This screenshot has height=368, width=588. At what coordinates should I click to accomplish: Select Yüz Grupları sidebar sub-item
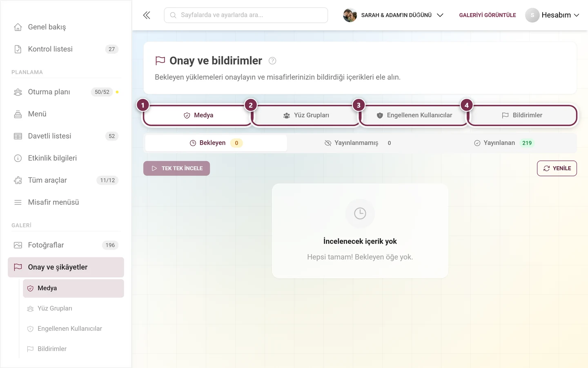[x=73, y=309]
